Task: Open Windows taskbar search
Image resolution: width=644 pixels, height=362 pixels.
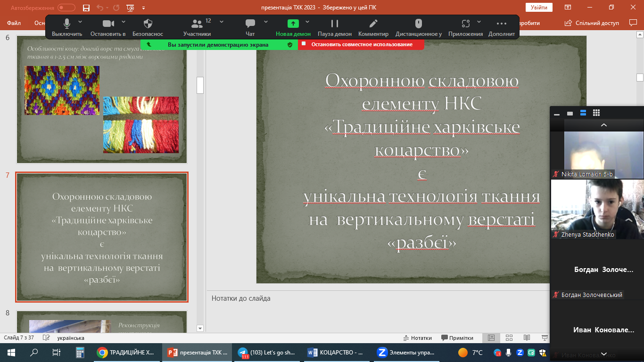Action: (x=34, y=352)
